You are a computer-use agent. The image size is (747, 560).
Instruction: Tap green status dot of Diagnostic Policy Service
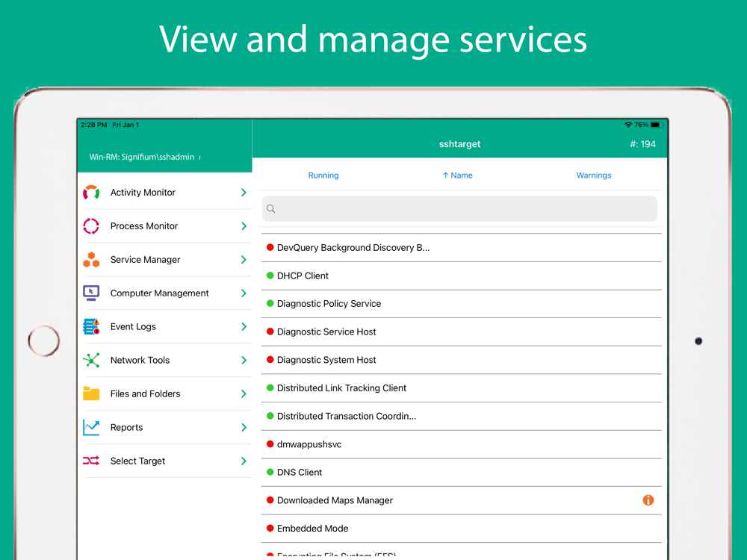click(270, 303)
